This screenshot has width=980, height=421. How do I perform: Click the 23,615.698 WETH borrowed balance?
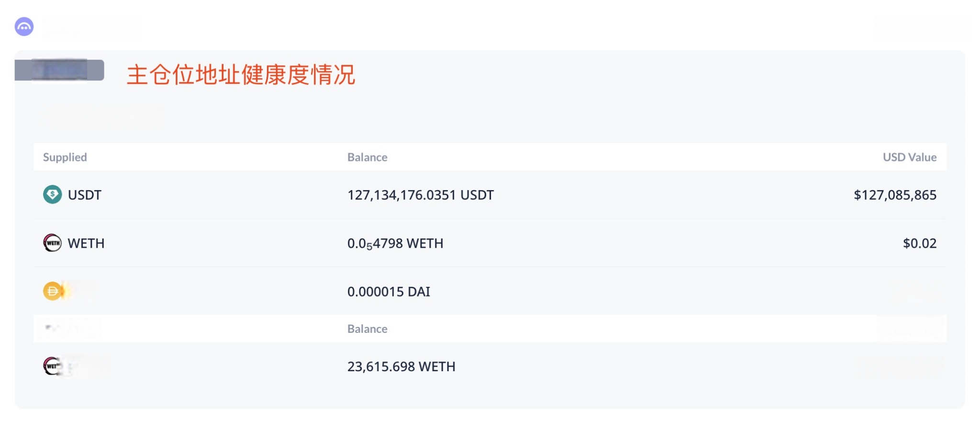(x=401, y=366)
